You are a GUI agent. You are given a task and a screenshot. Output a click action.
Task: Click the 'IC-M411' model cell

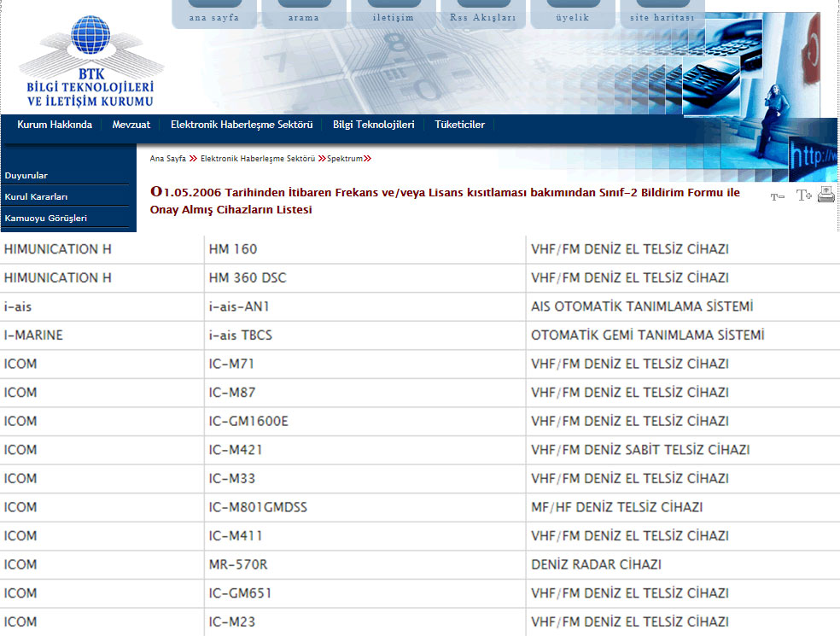click(365, 536)
